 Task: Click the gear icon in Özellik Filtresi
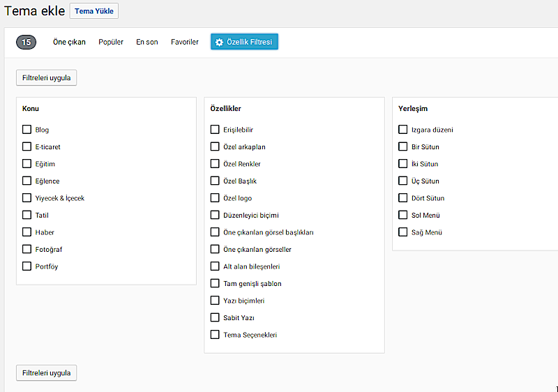point(219,43)
